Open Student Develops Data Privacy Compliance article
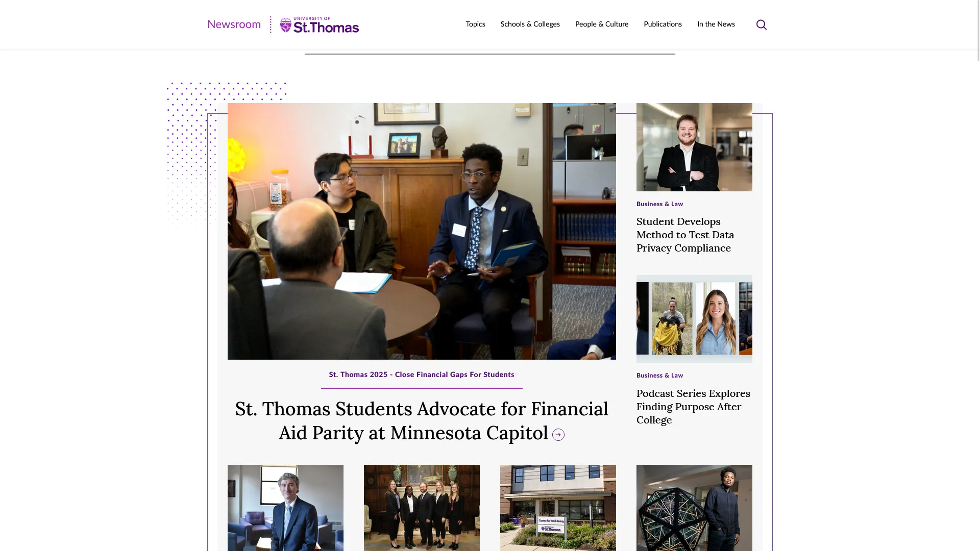Screen dimensions: 980x551 pyautogui.click(x=685, y=235)
